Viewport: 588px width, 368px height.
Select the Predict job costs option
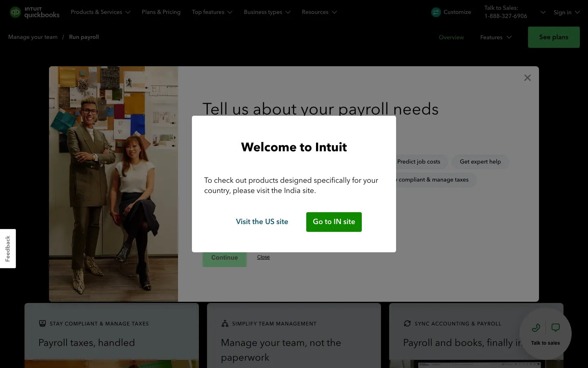click(421, 162)
